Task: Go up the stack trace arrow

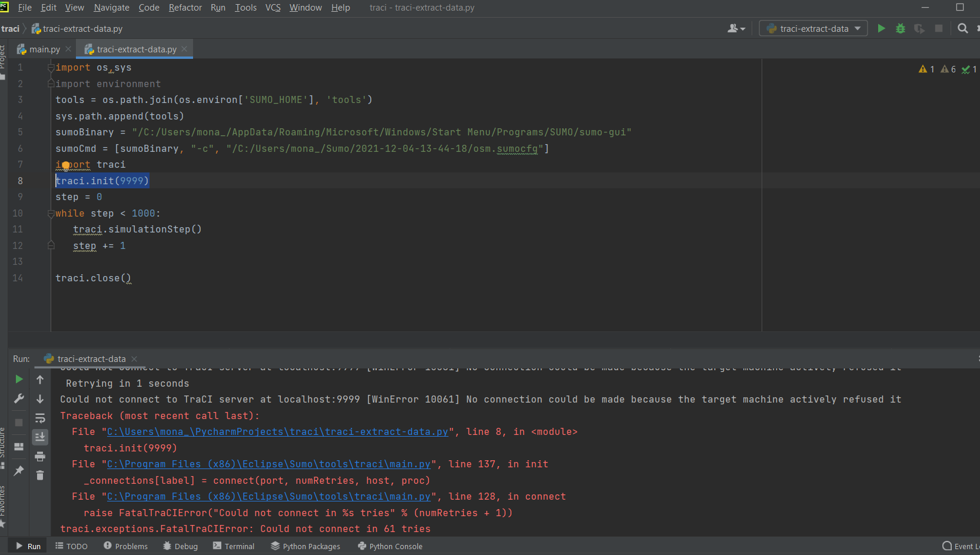Action: point(40,380)
